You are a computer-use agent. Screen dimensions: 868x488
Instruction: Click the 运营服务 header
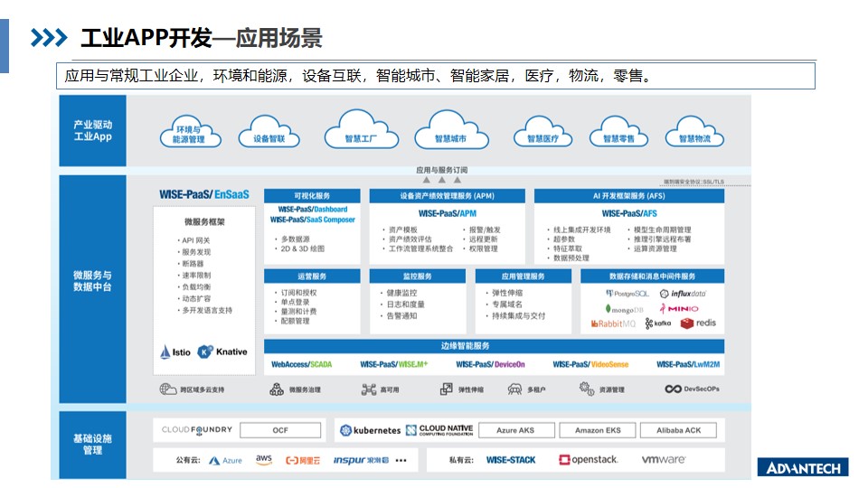click(312, 277)
